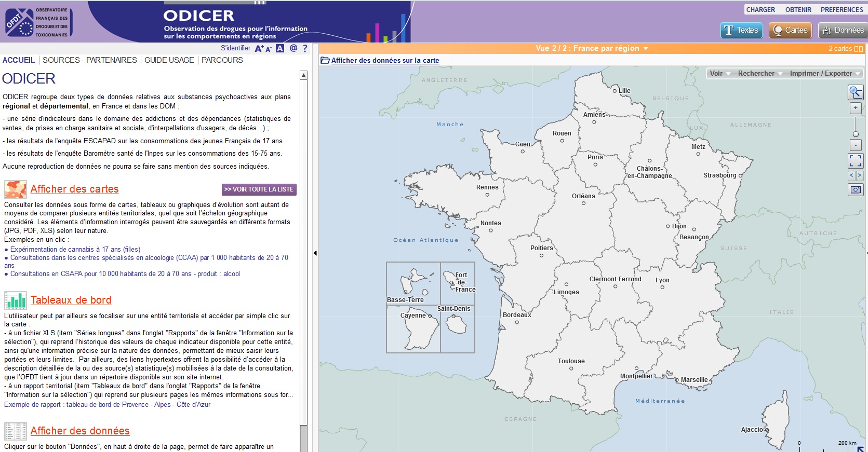Go to previous map view arrow
The height and width of the screenshot is (452, 868).
pyautogui.click(x=851, y=176)
